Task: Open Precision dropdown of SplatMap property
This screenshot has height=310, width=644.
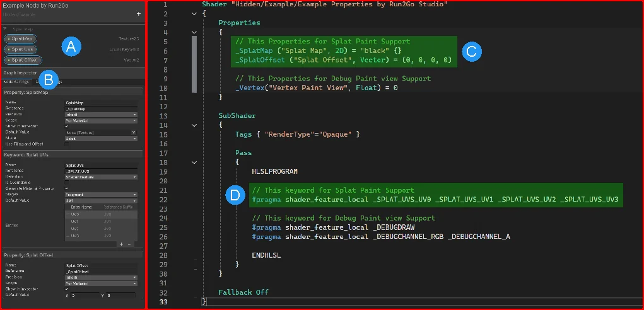Action: point(101,115)
